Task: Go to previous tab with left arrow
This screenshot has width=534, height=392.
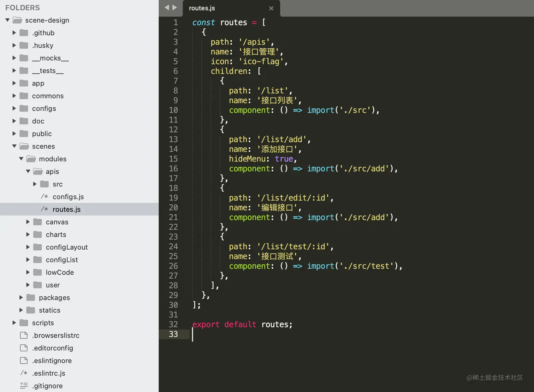Action: pos(167,7)
